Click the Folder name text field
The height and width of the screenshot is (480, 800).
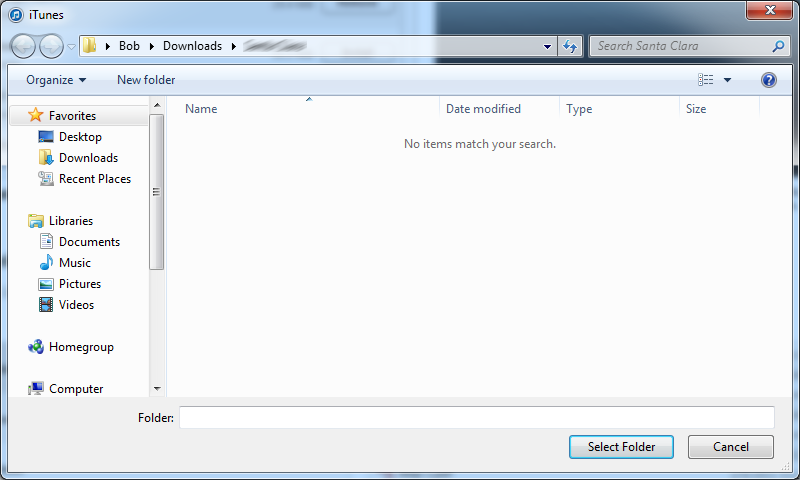(x=476, y=417)
